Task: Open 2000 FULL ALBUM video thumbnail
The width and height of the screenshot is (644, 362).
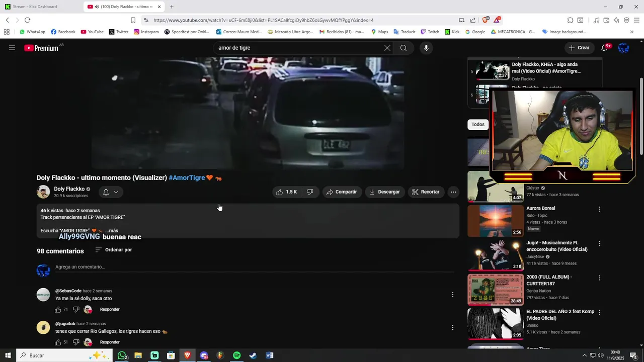Action: [x=496, y=290]
